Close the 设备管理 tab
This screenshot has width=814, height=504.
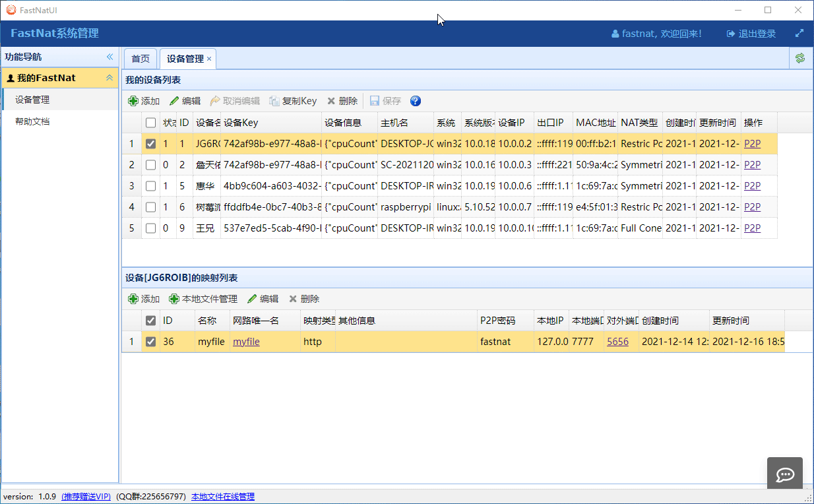click(x=209, y=58)
